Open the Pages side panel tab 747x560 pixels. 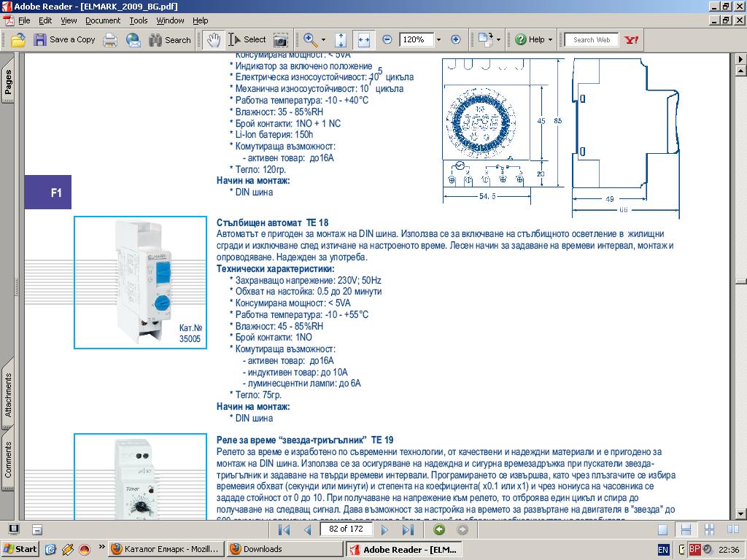point(8,82)
